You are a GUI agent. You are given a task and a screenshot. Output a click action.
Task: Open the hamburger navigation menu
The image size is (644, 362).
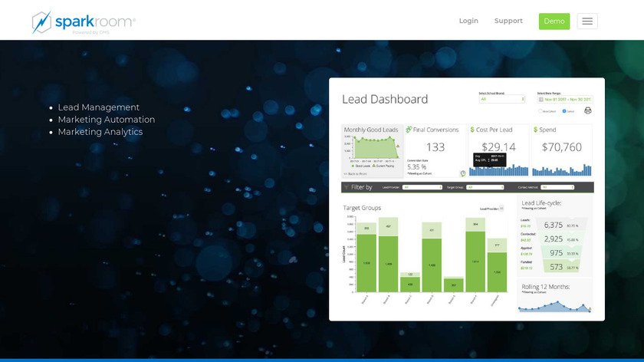(x=587, y=21)
